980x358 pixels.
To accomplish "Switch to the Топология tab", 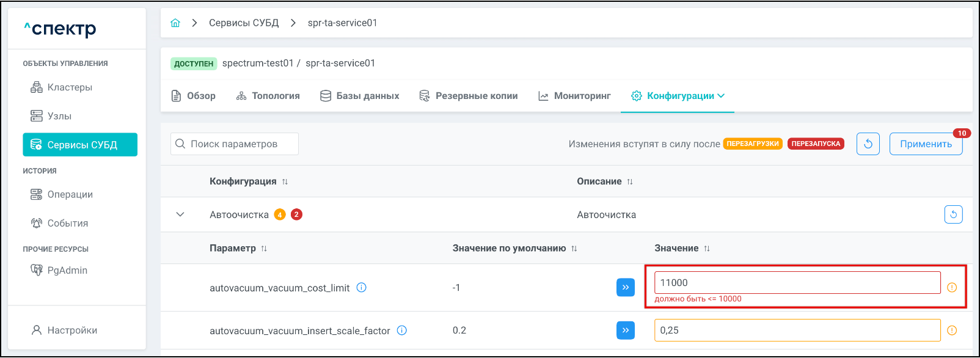I will (x=268, y=96).
